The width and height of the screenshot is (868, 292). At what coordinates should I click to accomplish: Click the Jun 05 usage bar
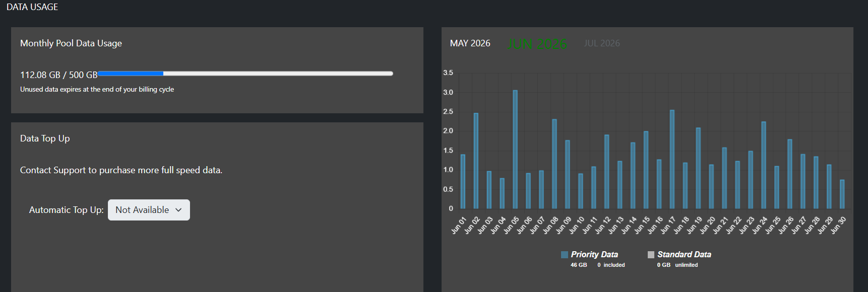tap(515, 150)
